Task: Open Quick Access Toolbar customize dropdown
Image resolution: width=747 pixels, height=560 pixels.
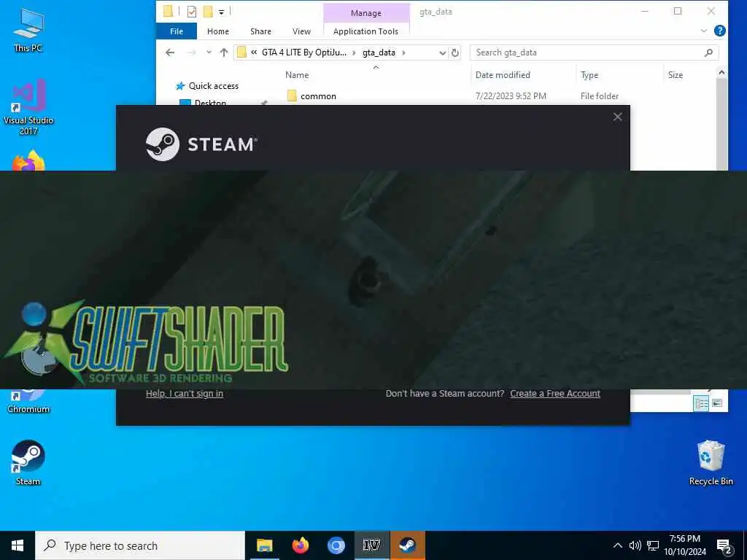Action: tap(222, 12)
